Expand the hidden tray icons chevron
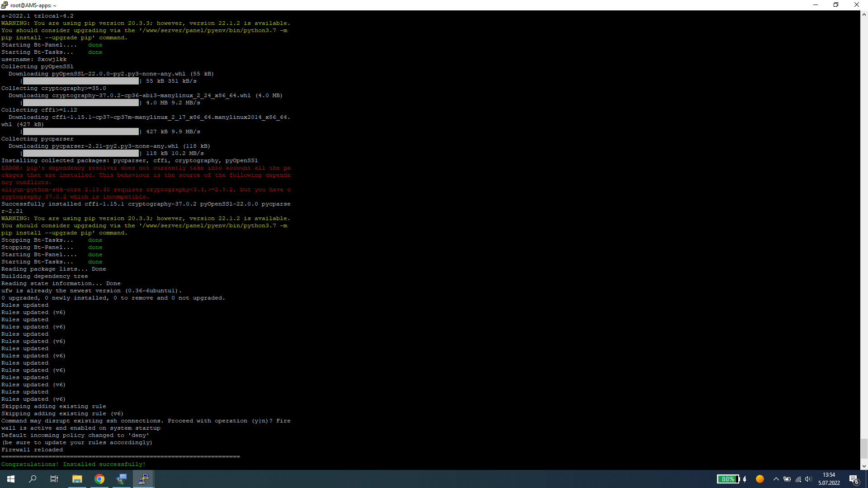This screenshot has height=488, width=868. (x=776, y=479)
